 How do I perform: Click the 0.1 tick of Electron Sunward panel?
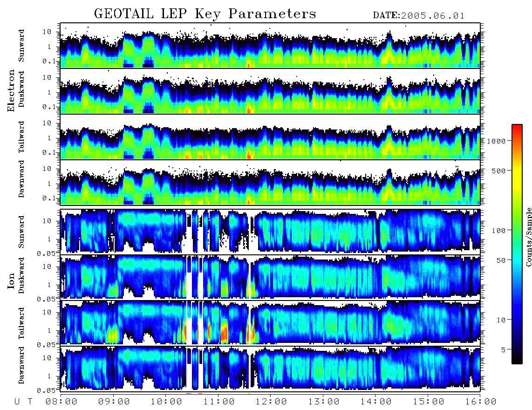click(x=50, y=61)
